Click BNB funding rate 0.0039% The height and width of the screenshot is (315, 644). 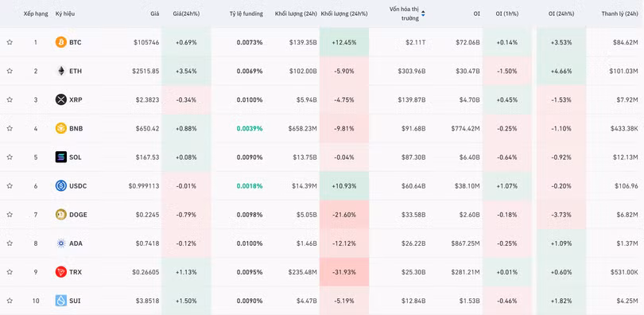[x=250, y=129]
